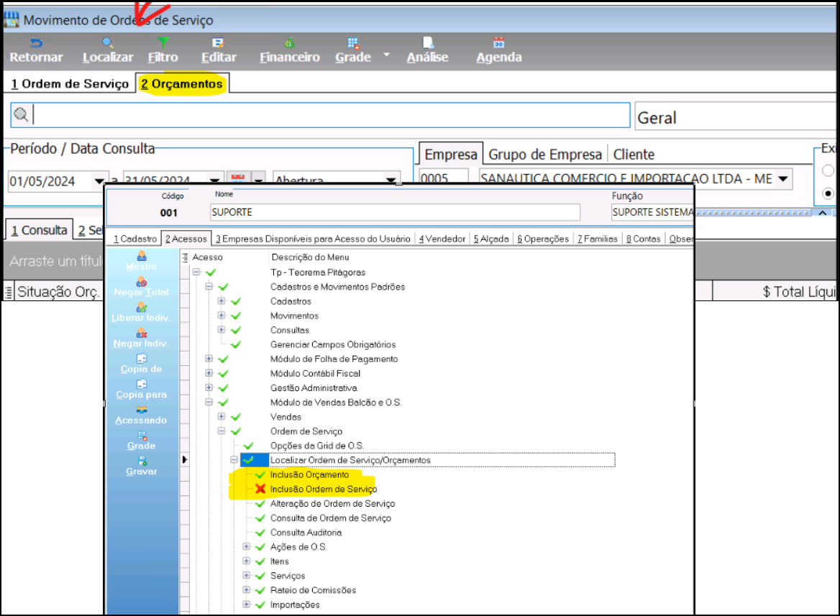
Task: Switch to the 1 Cadastro tab
Action: click(135, 239)
